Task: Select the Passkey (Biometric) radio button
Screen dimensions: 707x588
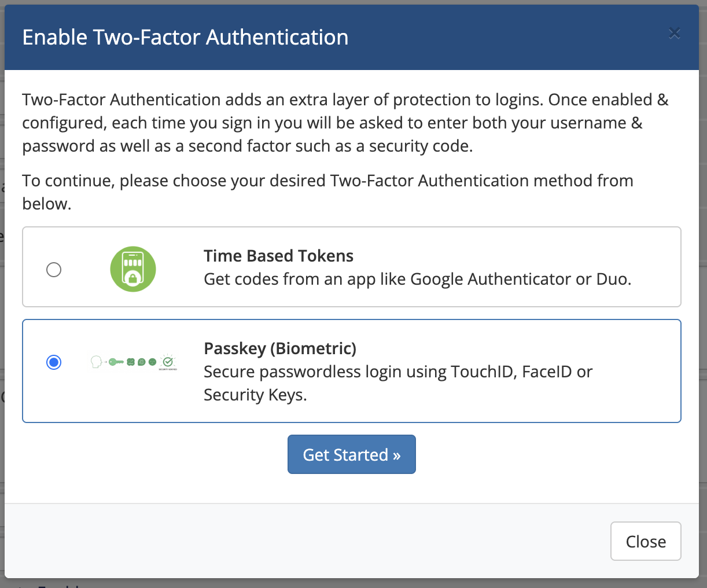Action: (x=54, y=362)
